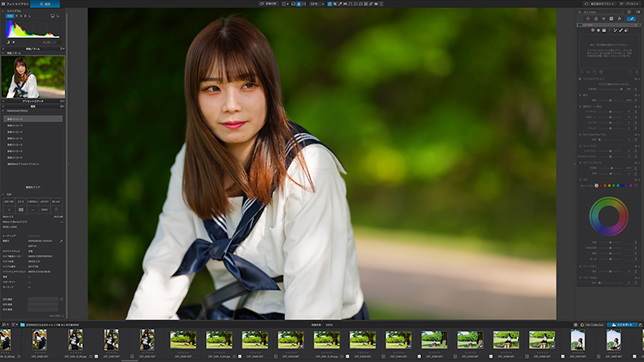Select the mask brush tool
This screenshot has height=362, width=644.
[621, 30]
